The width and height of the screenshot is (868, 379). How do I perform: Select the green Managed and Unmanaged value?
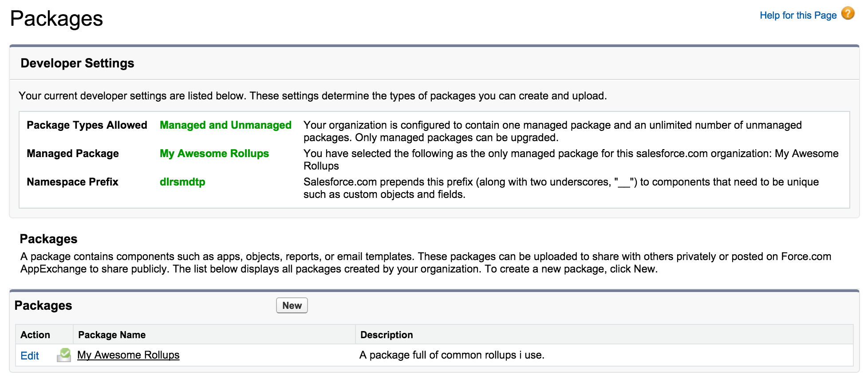[225, 125]
